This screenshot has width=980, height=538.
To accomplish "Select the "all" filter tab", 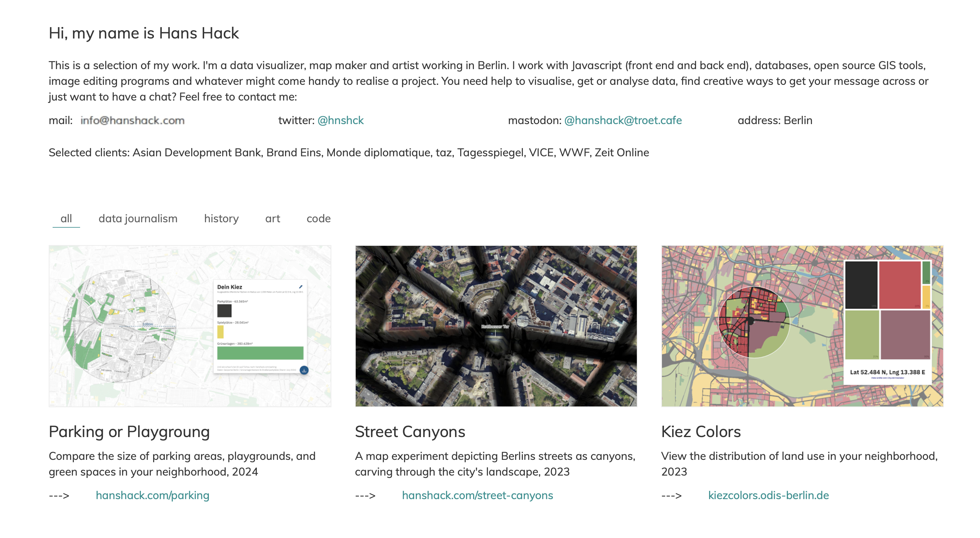I will 66,218.
